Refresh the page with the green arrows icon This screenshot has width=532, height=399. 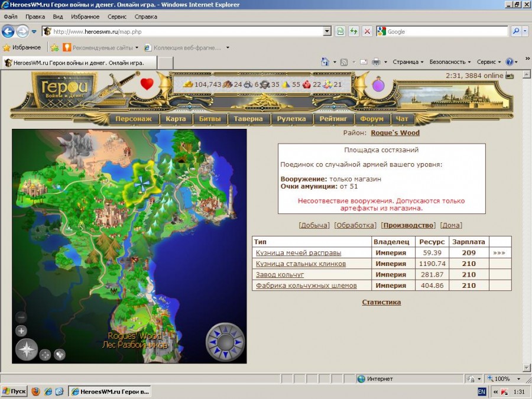click(x=354, y=31)
